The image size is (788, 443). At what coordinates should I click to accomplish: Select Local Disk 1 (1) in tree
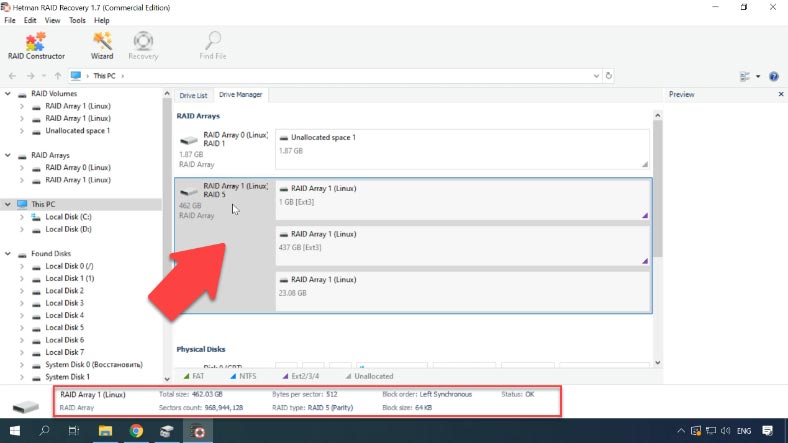(70, 278)
